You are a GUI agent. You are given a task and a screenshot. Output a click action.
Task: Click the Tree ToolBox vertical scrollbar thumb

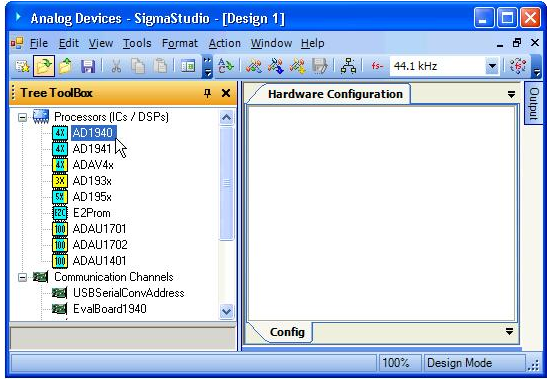tap(226, 183)
